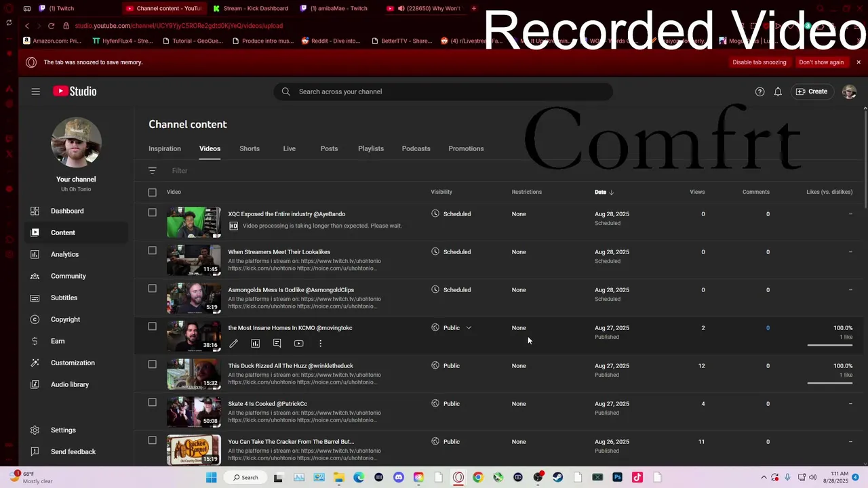
Task: Click Disable tab snoozing button
Action: [759, 62]
